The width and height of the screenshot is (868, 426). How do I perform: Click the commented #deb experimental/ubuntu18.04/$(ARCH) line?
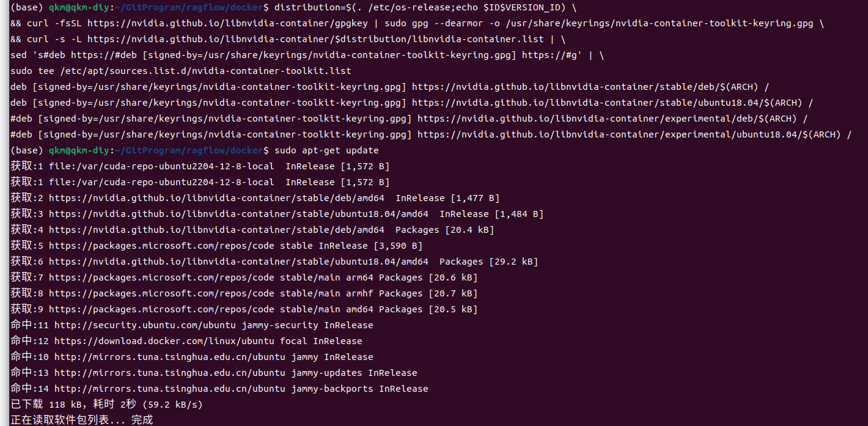431,135
